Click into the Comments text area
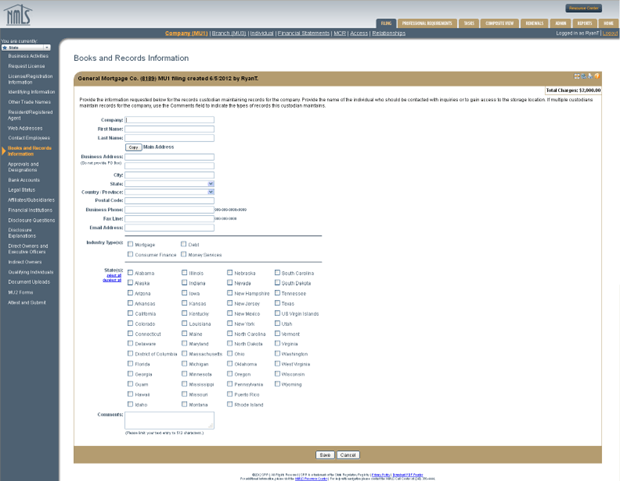Viewport: 620px width, 481px height. 170,420
